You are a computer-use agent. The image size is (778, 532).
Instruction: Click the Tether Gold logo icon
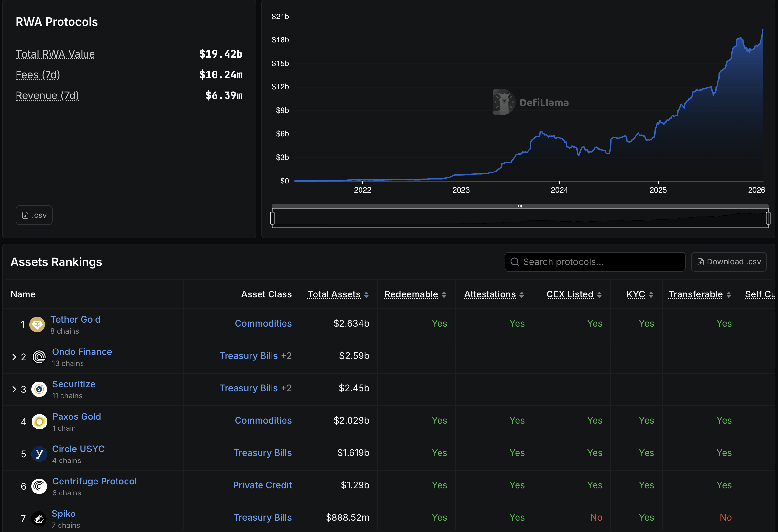point(37,325)
